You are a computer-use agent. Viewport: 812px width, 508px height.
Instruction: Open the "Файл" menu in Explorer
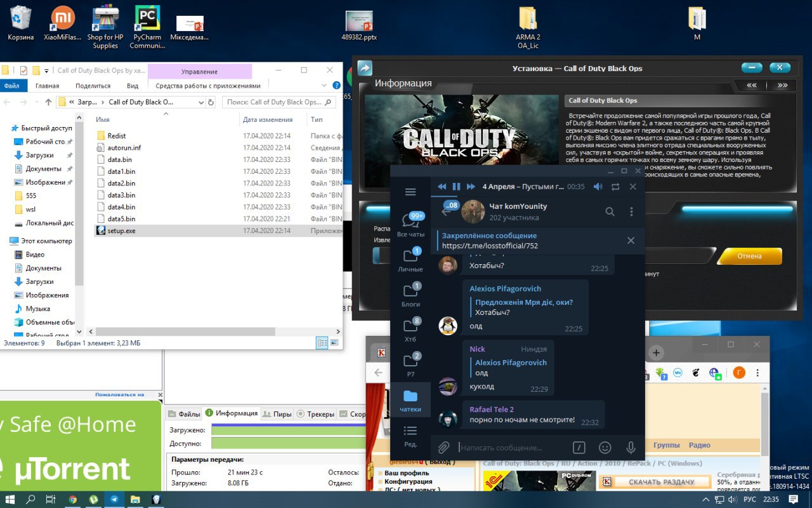(x=11, y=86)
